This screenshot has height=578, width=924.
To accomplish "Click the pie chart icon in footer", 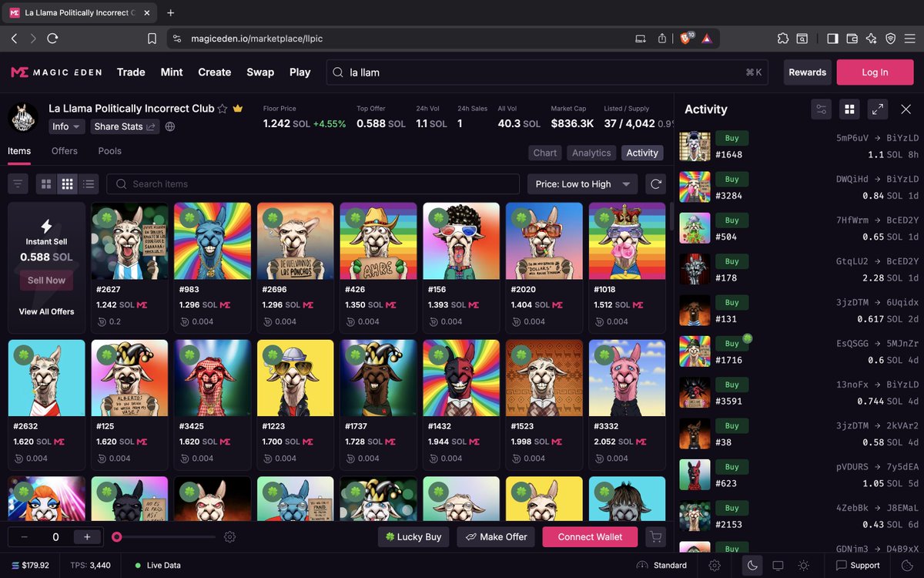I will [x=906, y=566].
